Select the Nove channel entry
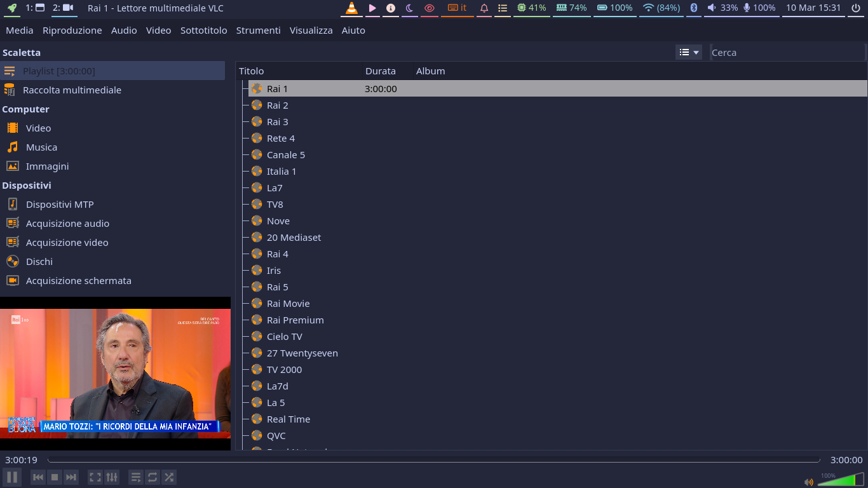The width and height of the screenshot is (868, 488). coord(558,220)
